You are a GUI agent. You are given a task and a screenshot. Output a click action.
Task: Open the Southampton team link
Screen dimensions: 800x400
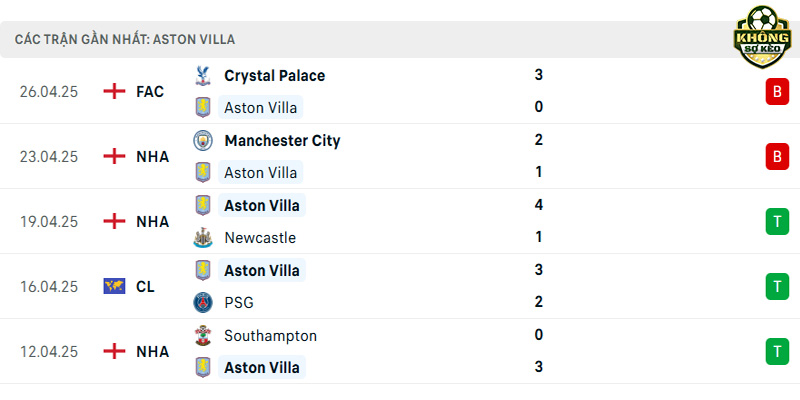tap(270, 336)
